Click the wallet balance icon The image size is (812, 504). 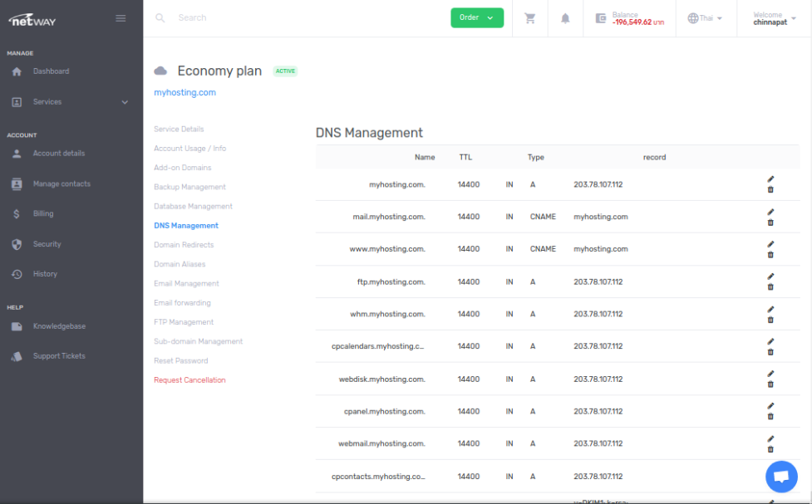601,18
